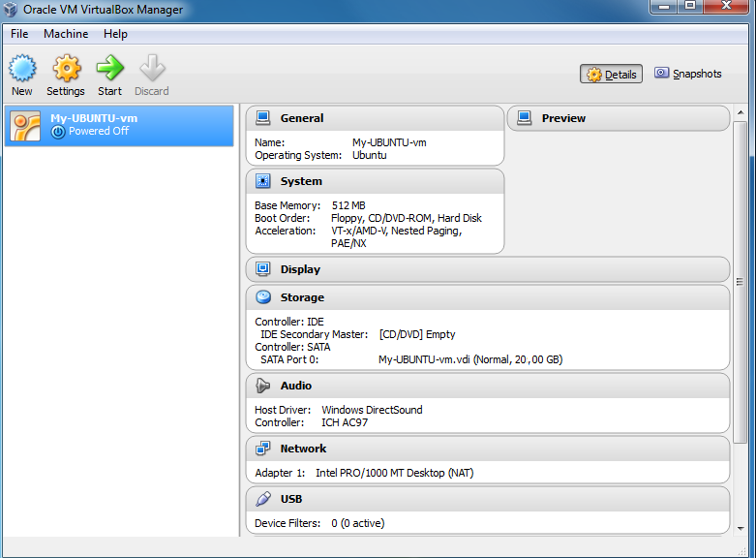Screen dimensions: 756x558
Task: Click the Display section screen icon
Action: [262, 269]
